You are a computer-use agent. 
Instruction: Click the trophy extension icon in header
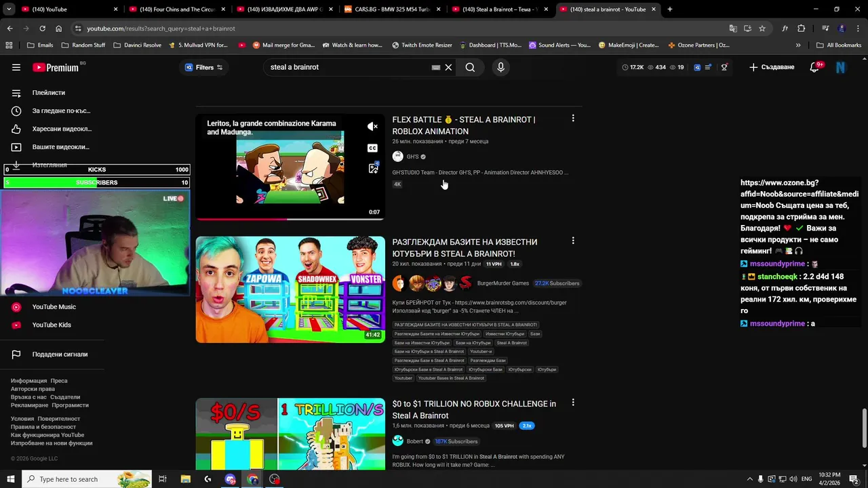724,67
